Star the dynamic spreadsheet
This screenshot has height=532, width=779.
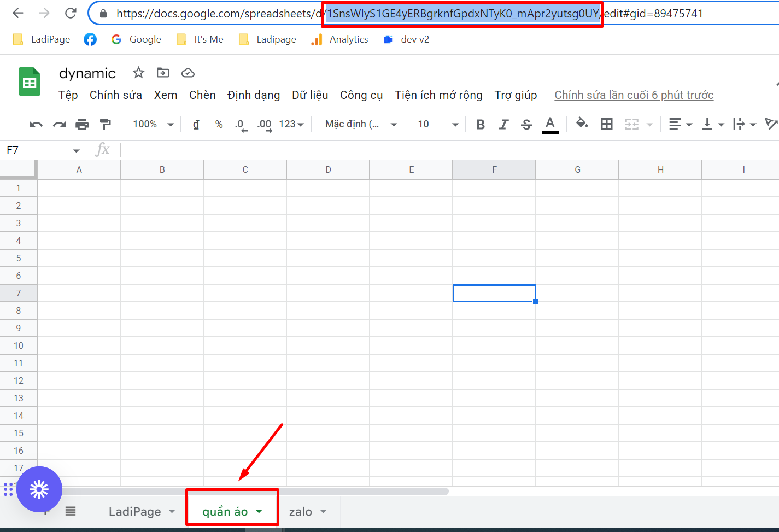(139, 73)
